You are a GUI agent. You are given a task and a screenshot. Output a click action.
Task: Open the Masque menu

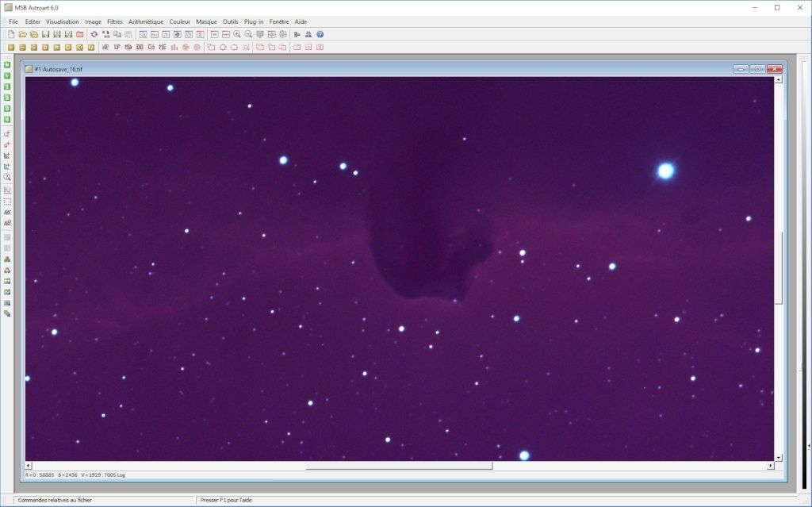[206, 21]
